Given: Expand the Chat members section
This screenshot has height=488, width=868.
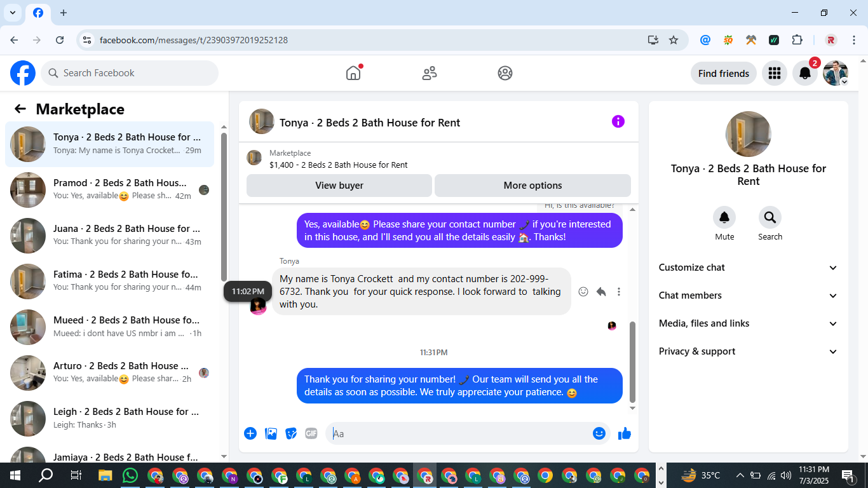Looking at the screenshot, I should click(x=749, y=295).
